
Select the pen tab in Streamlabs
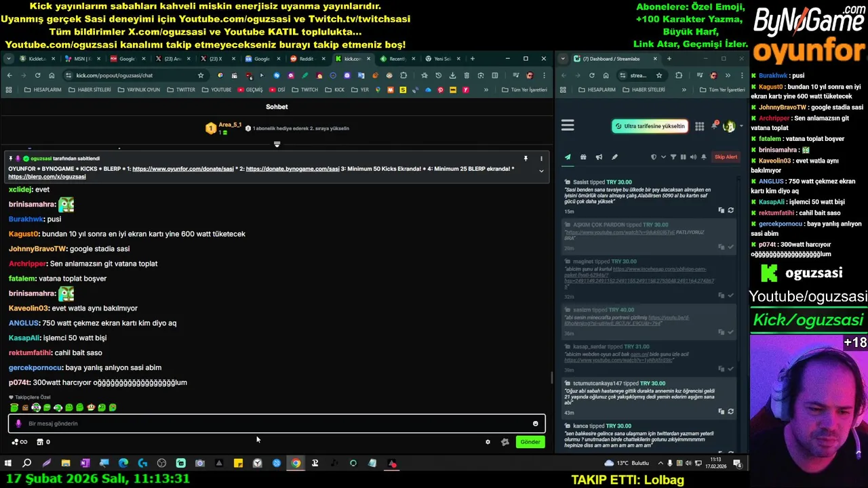coord(614,157)
